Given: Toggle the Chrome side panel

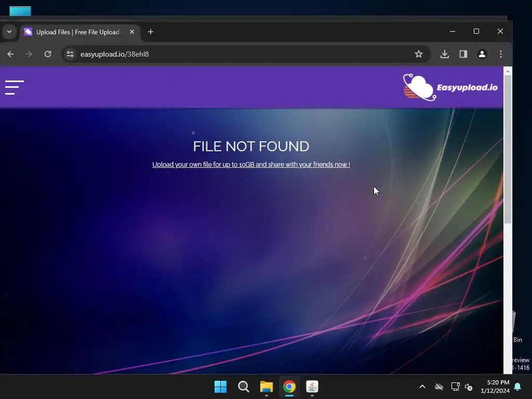Looking at the screenshot, I should click(x=463, y=54).
